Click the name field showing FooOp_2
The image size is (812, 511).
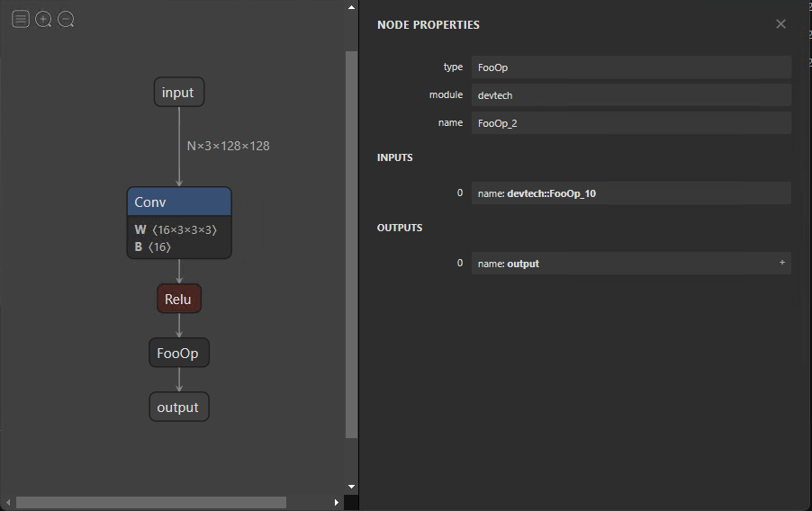(x=630, y=123)
